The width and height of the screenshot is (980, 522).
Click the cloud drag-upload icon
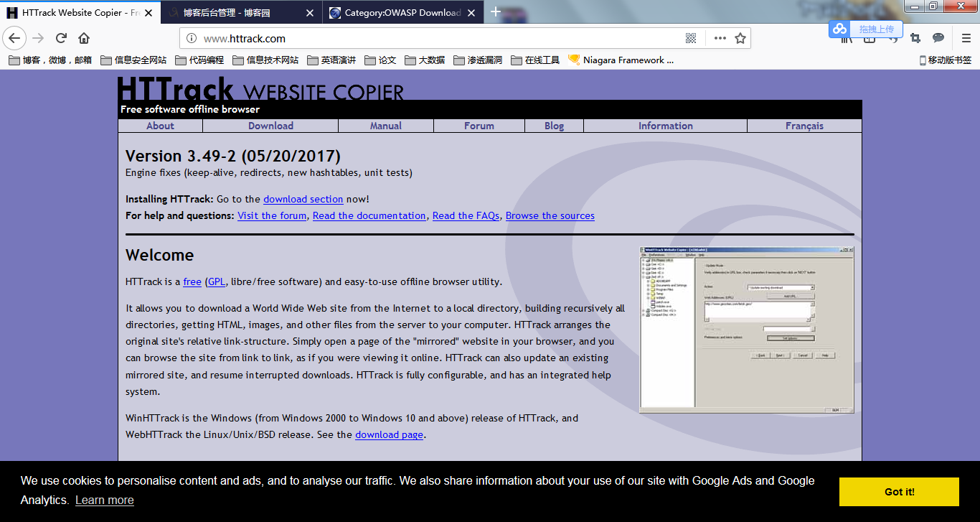point(839,29)
